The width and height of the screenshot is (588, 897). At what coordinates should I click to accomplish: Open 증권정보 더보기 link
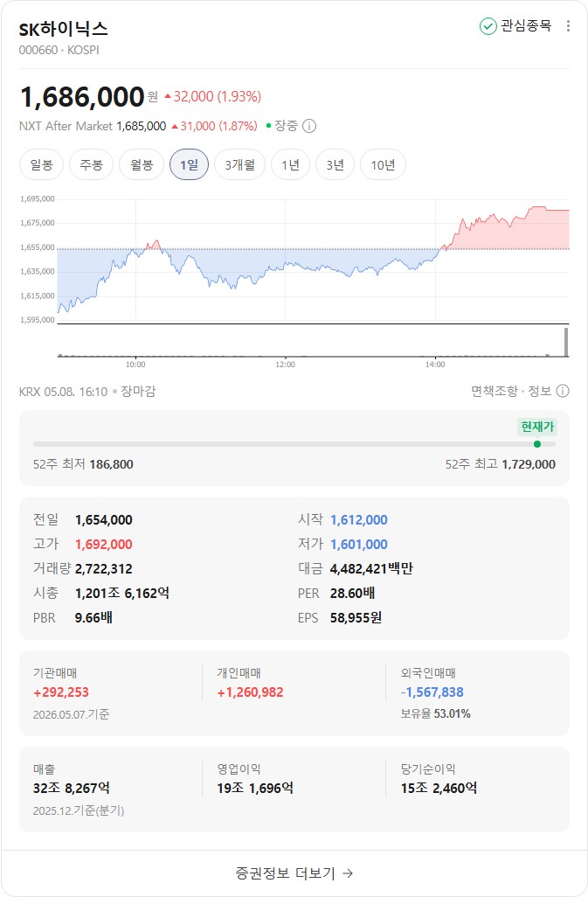click(294, 873)
